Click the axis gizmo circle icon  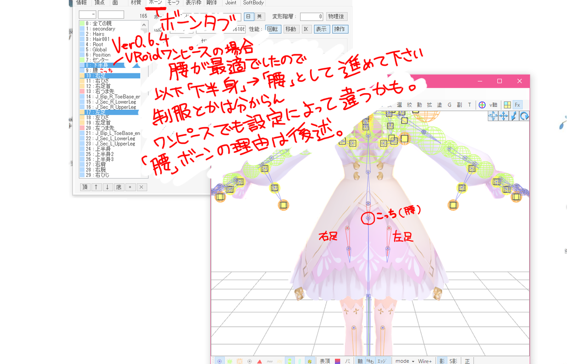pyautogui.click(x=482, y=105)
